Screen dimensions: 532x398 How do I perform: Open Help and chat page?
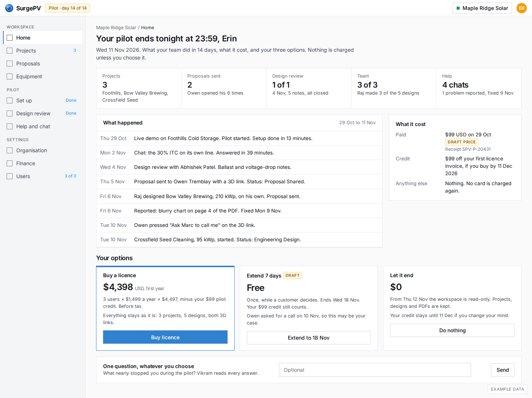click(42, 126)
